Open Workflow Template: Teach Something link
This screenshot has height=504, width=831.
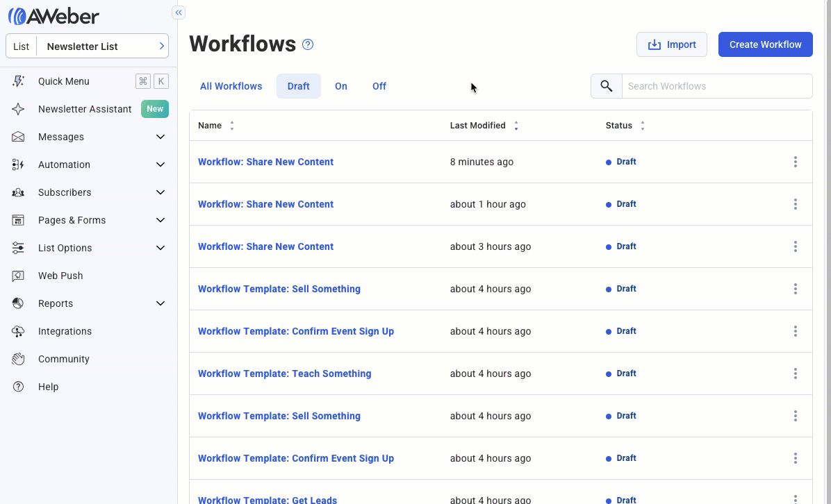pos(285,373)
